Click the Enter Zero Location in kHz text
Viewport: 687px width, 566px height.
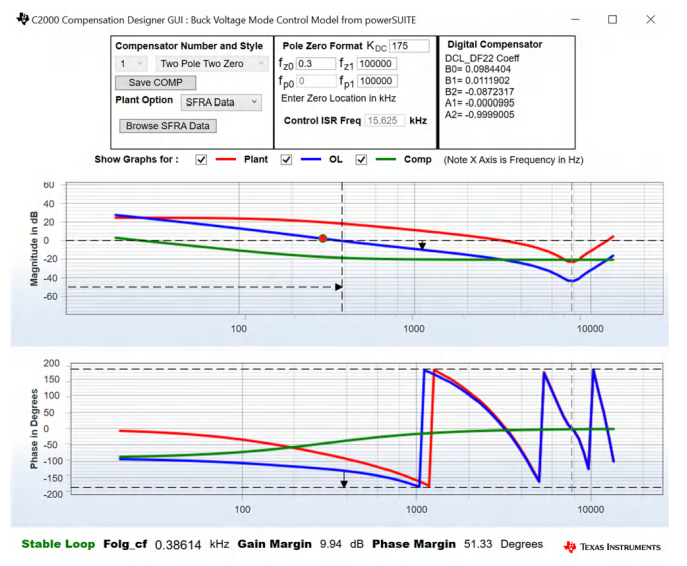coord(338,98)
